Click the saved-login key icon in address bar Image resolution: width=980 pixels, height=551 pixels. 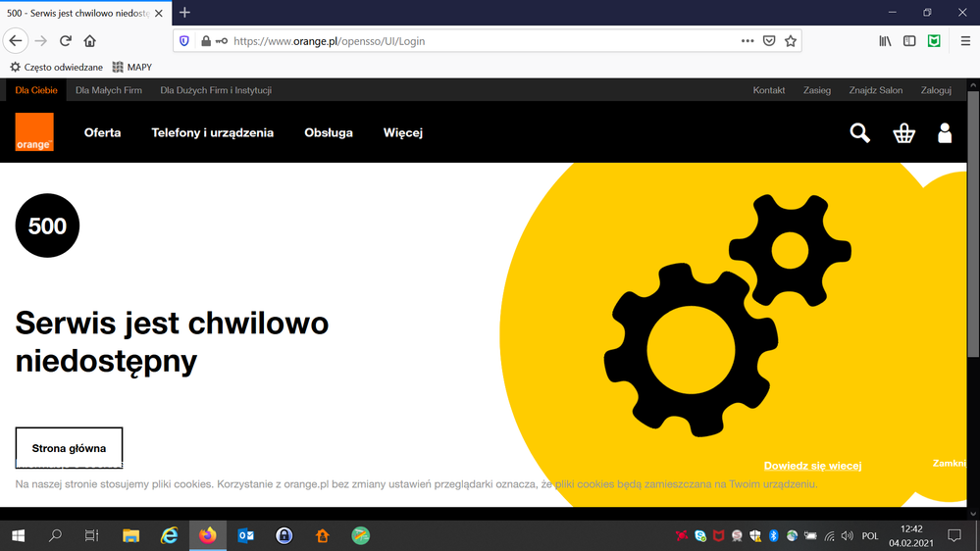point(222,41)
